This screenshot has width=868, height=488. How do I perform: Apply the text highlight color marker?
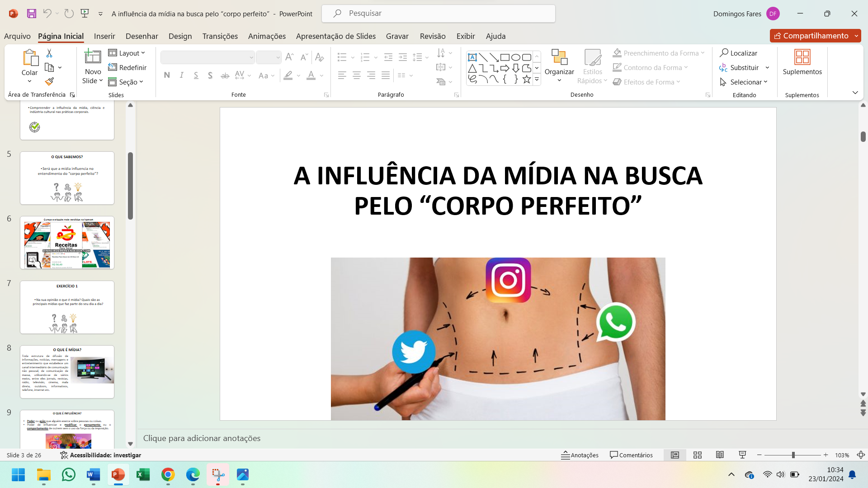(x=288, y=75)
